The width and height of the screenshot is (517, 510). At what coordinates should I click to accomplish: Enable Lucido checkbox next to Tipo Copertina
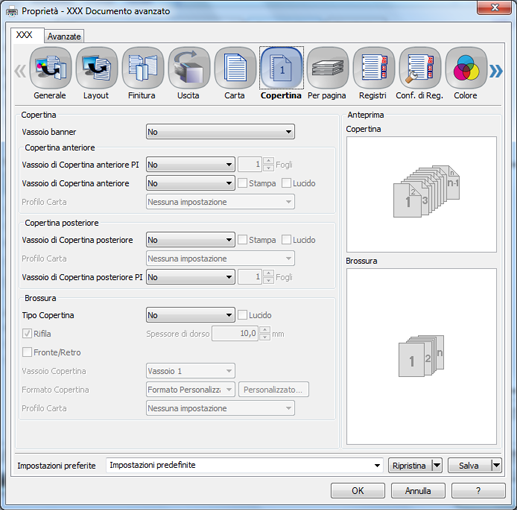(242, 315)
